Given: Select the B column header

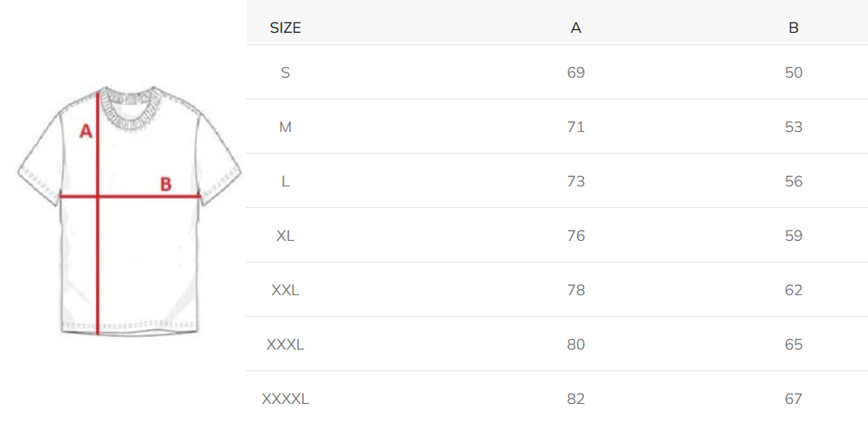Looking at the screenshot, I should pos(793,28).
